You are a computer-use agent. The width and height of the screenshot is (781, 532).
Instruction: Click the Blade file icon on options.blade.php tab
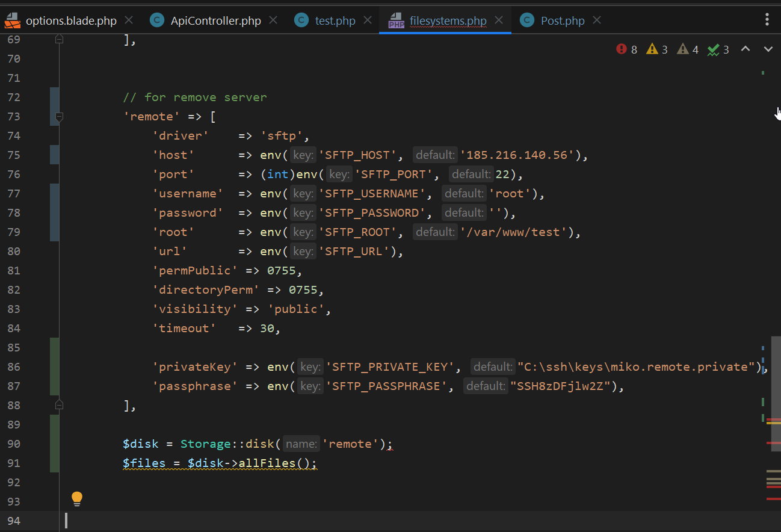click(x=12, y=20)
